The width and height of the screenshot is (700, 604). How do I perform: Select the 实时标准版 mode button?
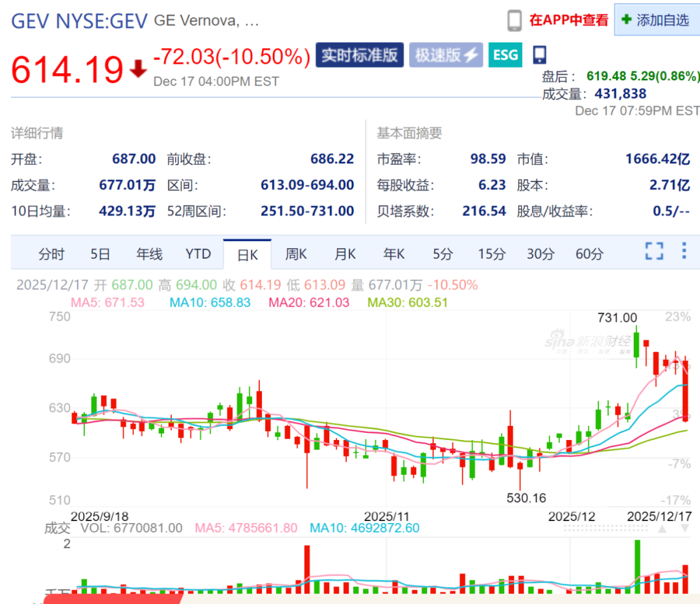[x=359, y=55]
